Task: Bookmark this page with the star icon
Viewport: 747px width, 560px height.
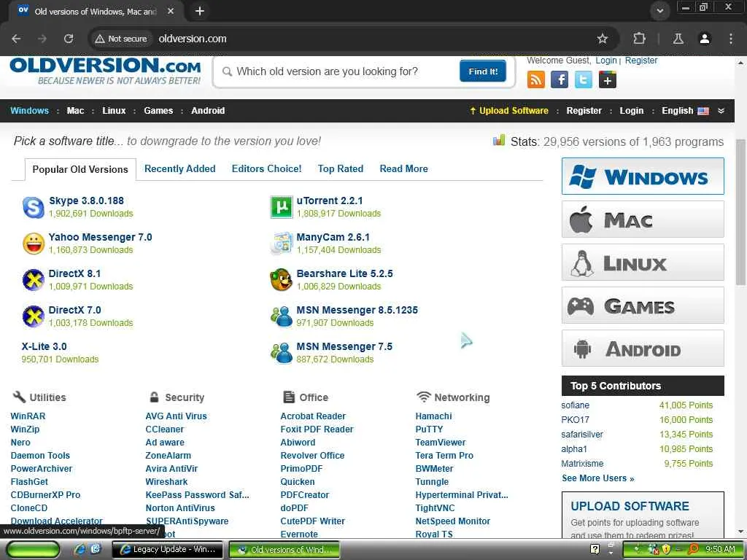Action: coord(602,39)
